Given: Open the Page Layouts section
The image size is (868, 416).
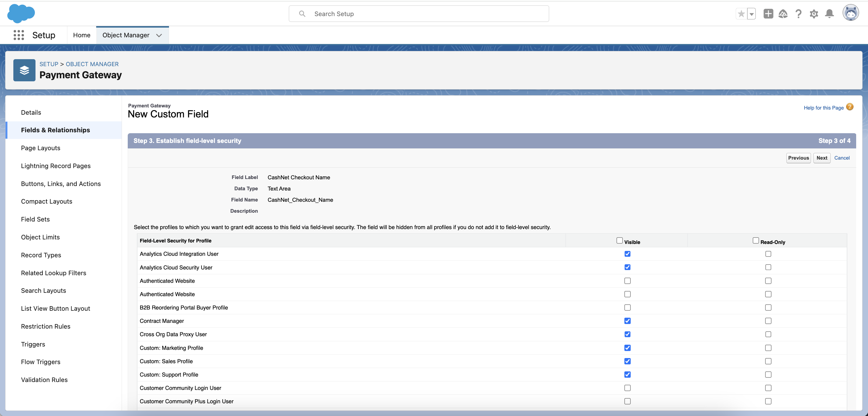Looking at the screenshot, I should coord(40,147).
